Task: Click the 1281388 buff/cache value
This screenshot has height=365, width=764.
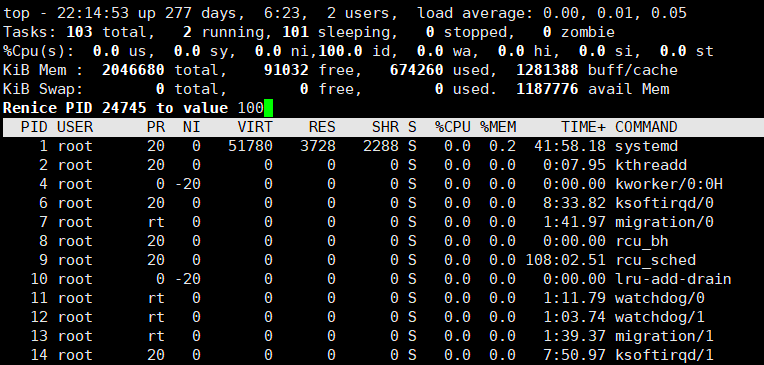Action: (x=547, y=70)
